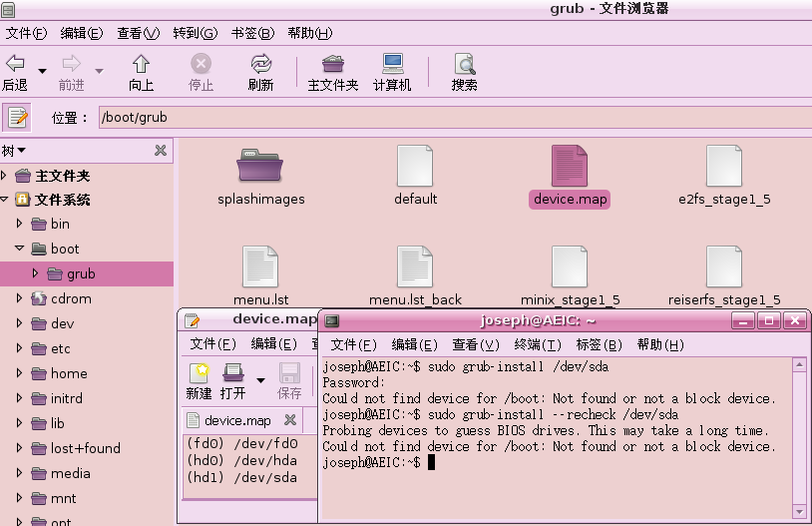
Task: Open the file browser 查看(V) menu
Action: 139,33
